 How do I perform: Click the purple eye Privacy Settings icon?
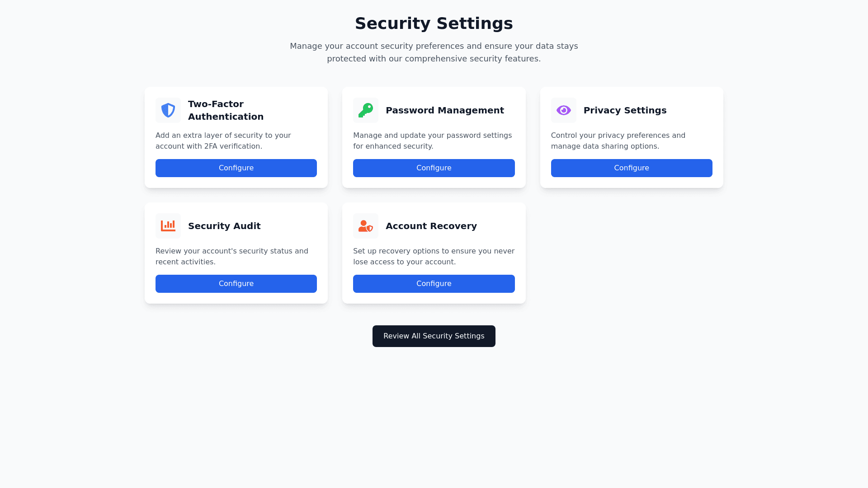coord(563,110)
